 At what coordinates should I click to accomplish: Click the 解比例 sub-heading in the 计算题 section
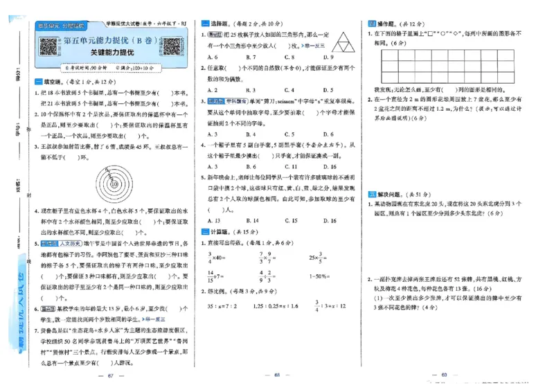pos(239,292)
